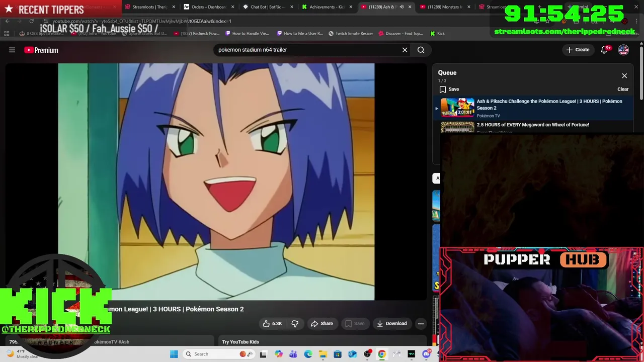Open Twitch Emote Resizer bookmark
Viewport: 644px width, 362px height.
click(351, 34)
